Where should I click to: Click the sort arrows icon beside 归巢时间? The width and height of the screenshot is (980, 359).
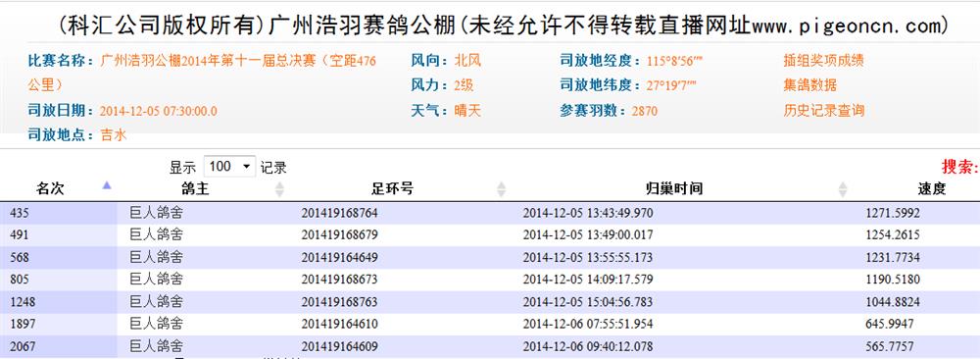tap(843, 189)
